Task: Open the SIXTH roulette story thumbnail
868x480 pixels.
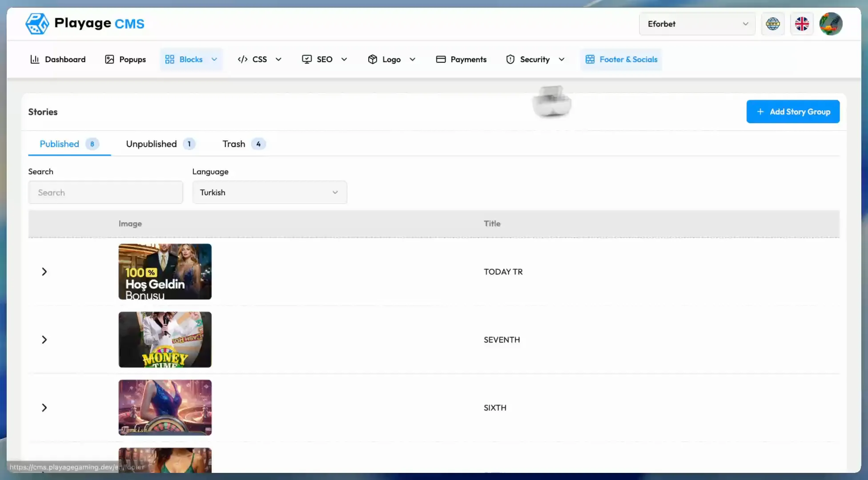Action: click(165, 408)
